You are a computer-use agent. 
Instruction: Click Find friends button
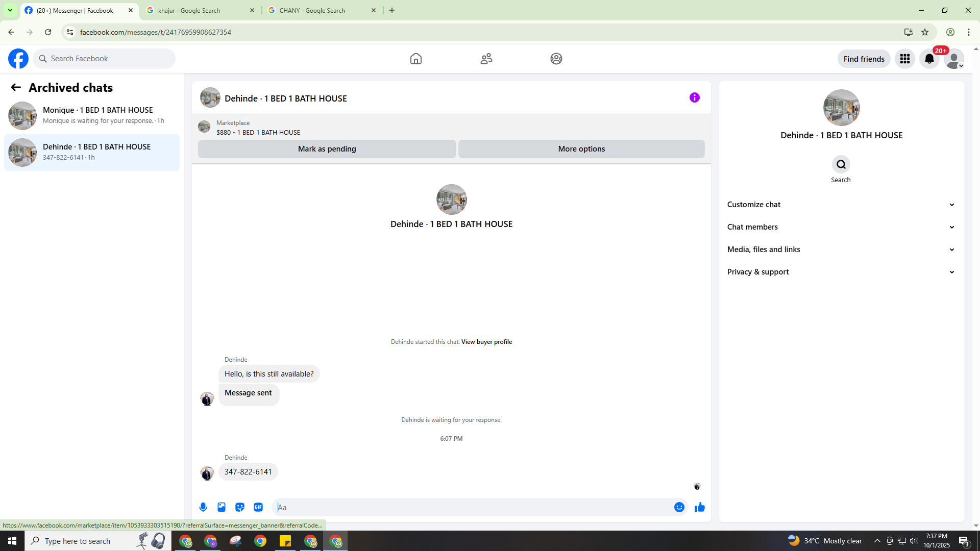(864, 59)
